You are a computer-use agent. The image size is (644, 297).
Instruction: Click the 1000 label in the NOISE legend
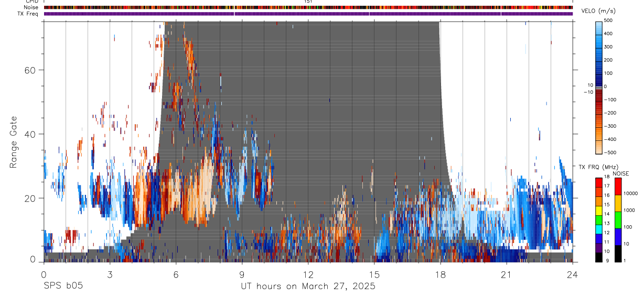pos(630,210)
